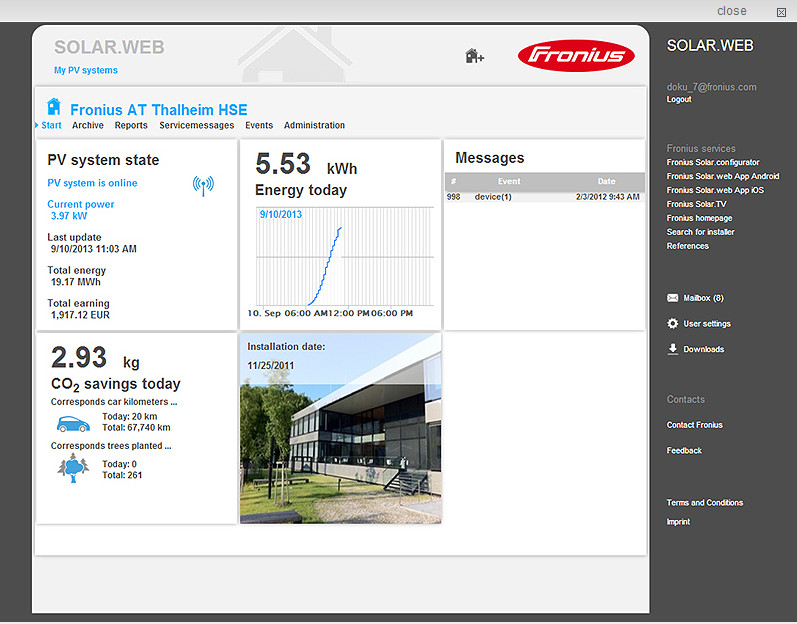797x624 pixels.
Task: Click the building installation photo
Action: 341,428
